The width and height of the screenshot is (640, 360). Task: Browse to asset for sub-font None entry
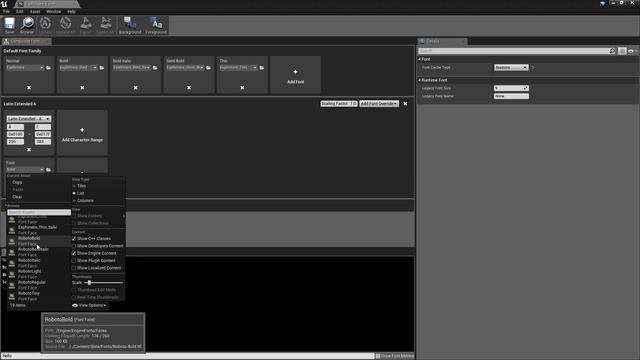click(49, 169)
